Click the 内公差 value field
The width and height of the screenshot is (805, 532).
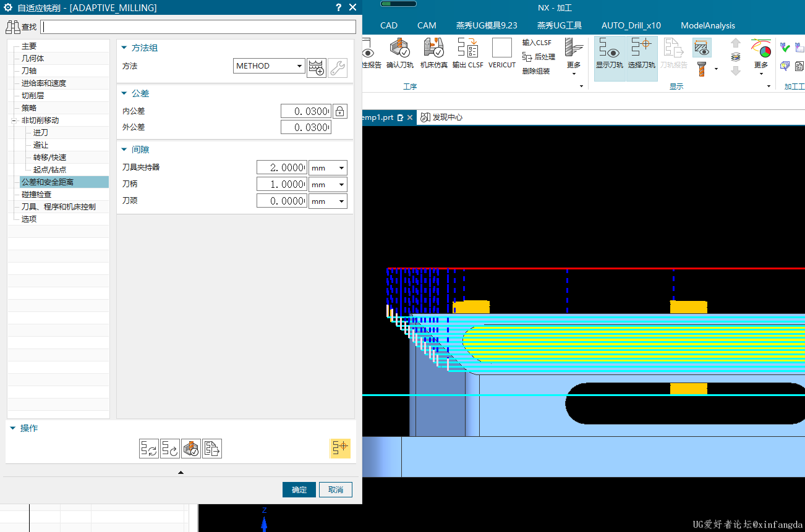point(306,111)
